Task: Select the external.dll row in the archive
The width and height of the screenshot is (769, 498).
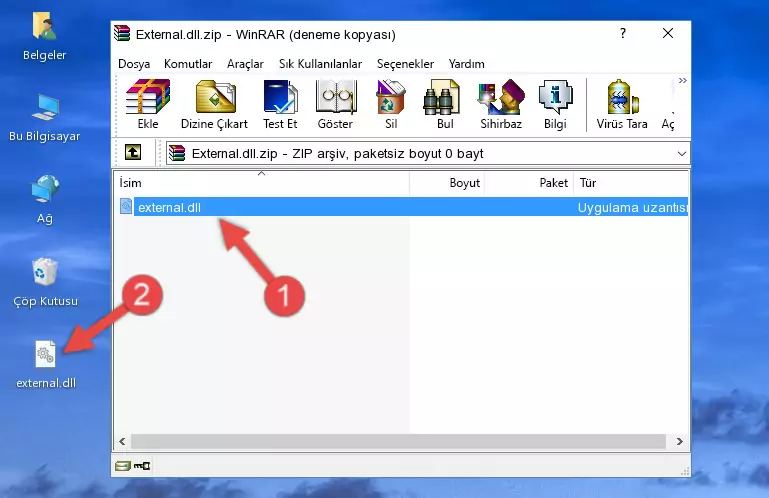Action: pyautogui.click(x=402, y=207)
